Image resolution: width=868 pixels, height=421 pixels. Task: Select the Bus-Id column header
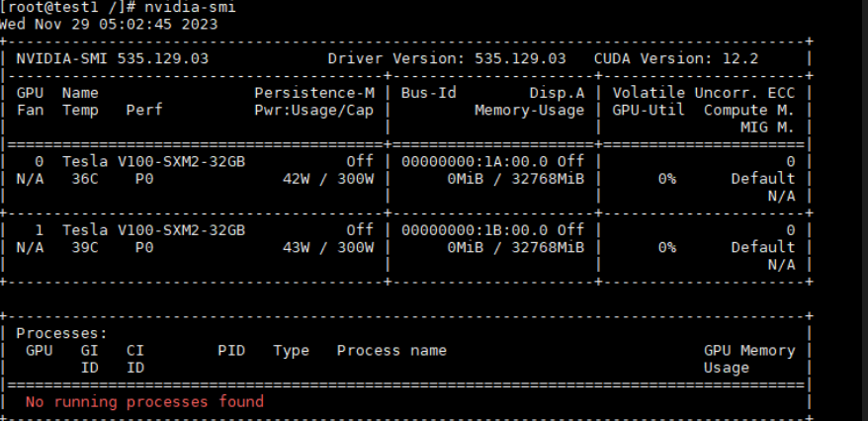tap(428, 93)
